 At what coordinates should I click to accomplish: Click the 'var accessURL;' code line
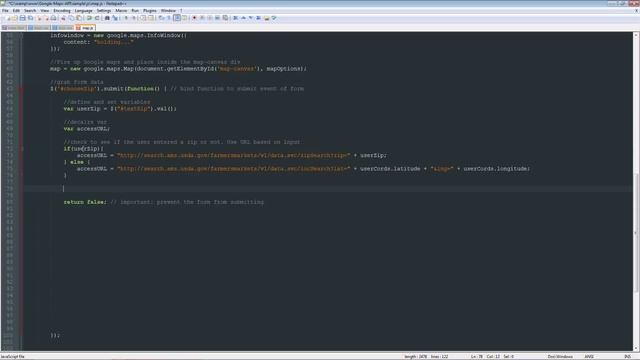(x=87, y=129)
